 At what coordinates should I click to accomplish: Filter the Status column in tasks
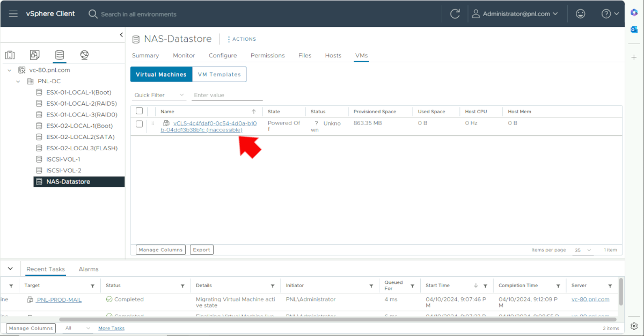(x=183, y=286)
